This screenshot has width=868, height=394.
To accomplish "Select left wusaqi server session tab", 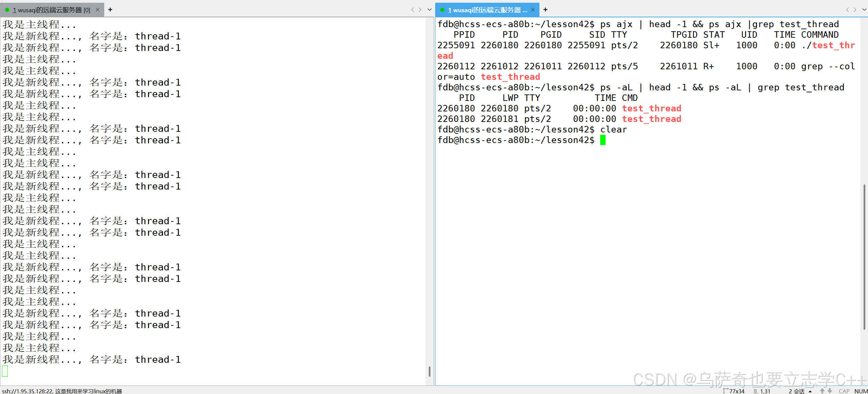I will pyautogui.click(x=51, y=10).
